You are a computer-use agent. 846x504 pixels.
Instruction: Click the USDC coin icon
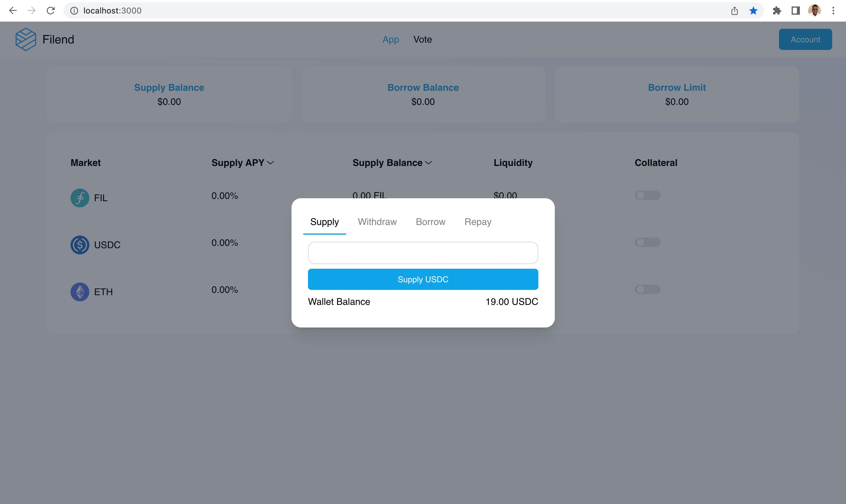(x=80, y=245)
